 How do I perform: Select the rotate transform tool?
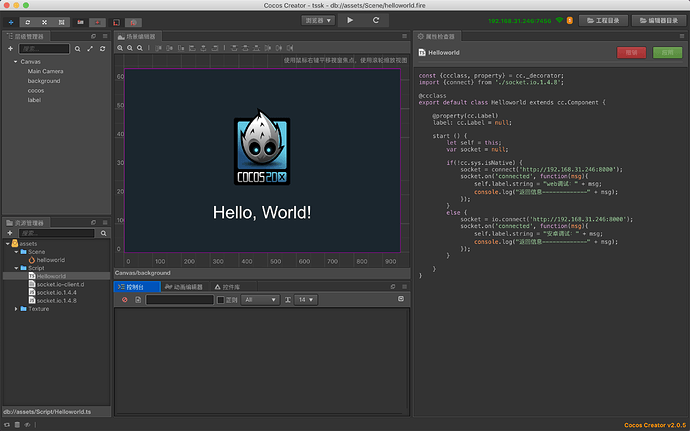pyautogui.click(x=27, y=20)
